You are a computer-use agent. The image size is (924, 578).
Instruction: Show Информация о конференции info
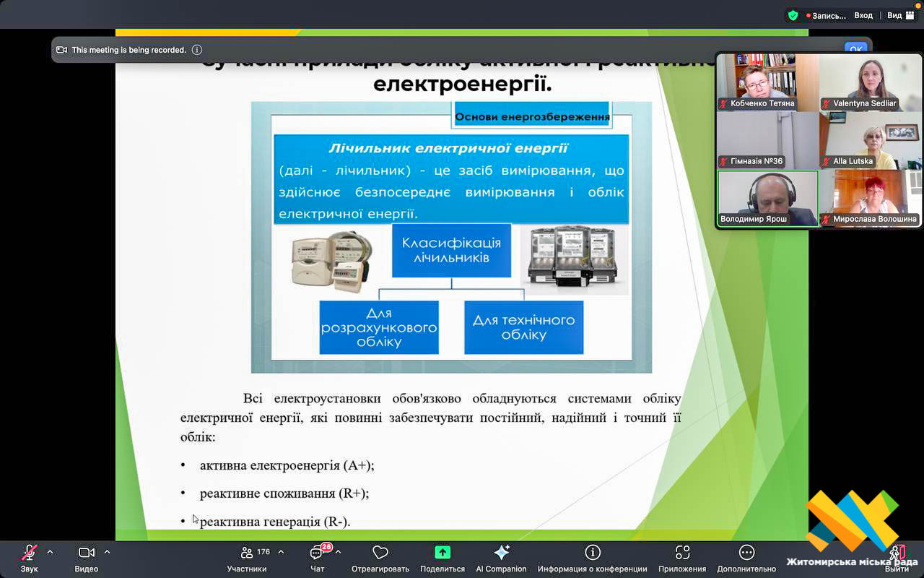[x=592, y=553]
